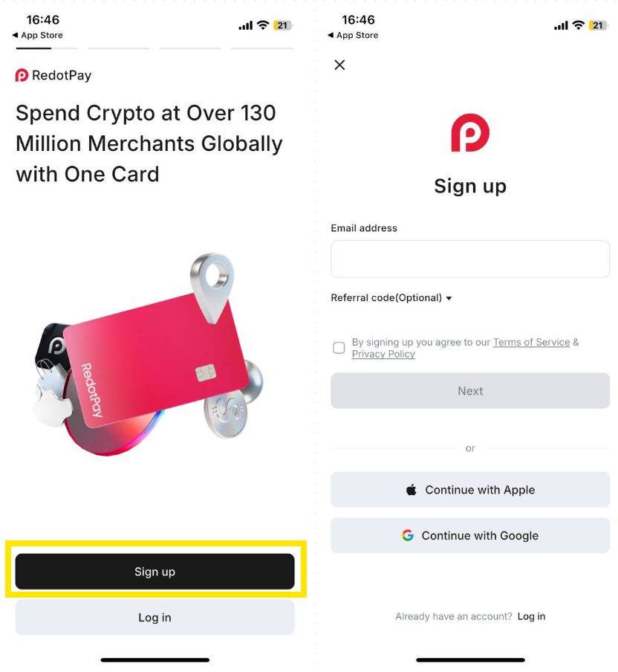The width and height of the screenshot is (618, 672).
Task: Tap the Apple icon on Continue with Apple
Action: [412, 490]
